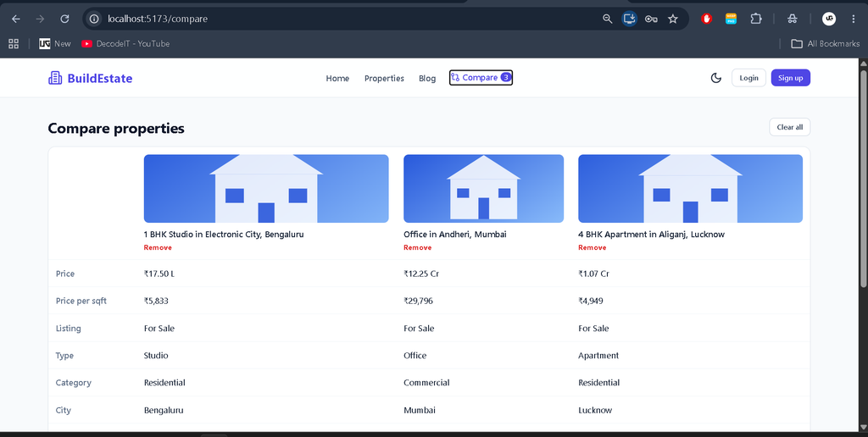Open the New bookmark
868x437 pixels.
click(55, 44)
